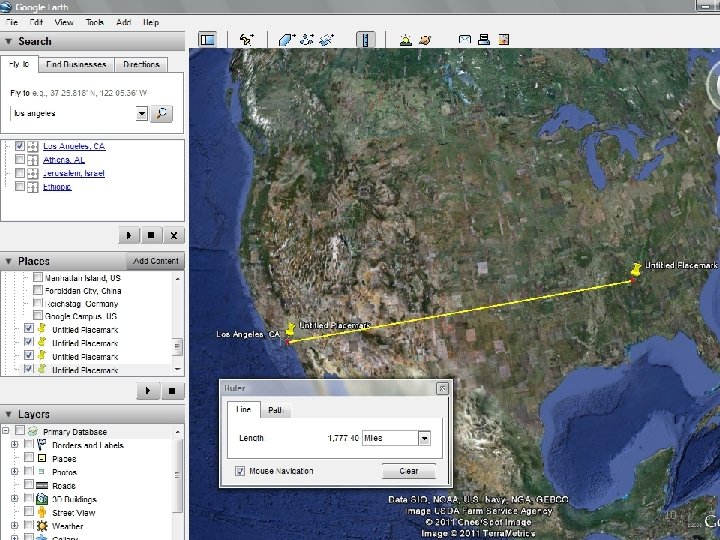720x540 pixels.
Task: Stop tour in Places panel
Action: tap(172, 391)
